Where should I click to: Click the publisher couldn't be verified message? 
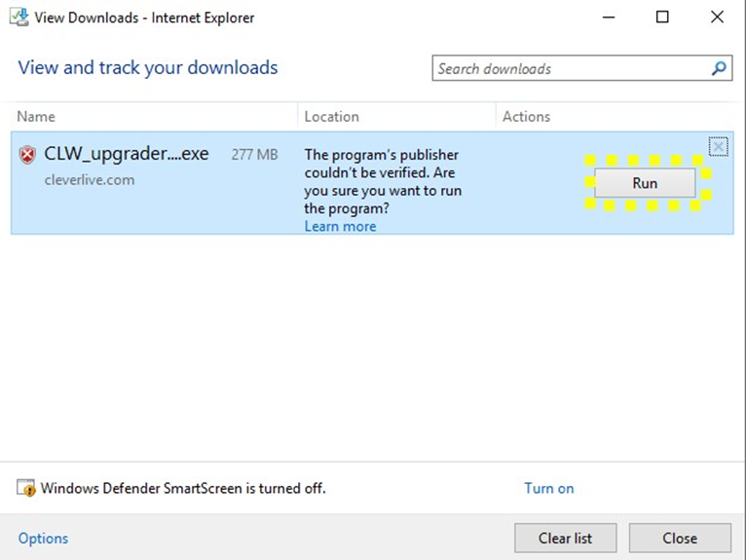point(383,181)
